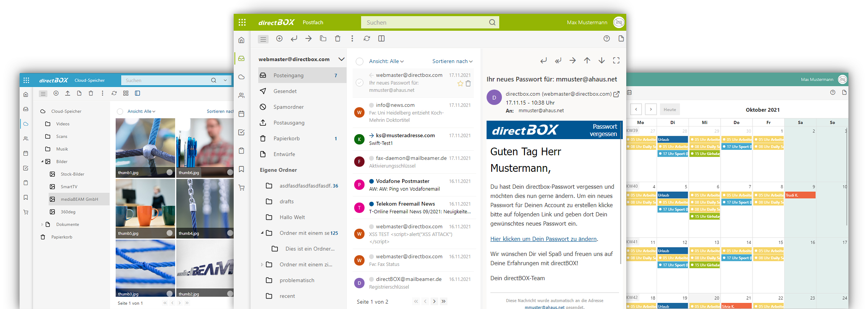Click Hier klicken um Dein Passwort zu ändern
The height and width of the screenshot is (309, 868).
coord(543,239)
